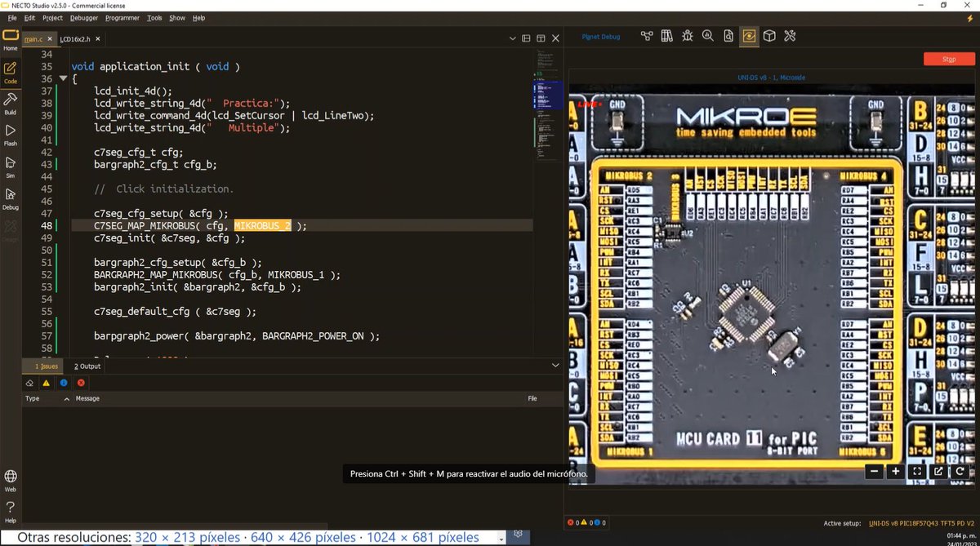Select the Output tab

(x=87, y=366)
